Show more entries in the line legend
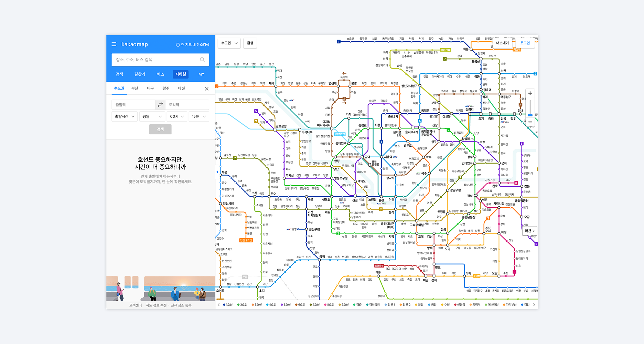 (534, 305)
